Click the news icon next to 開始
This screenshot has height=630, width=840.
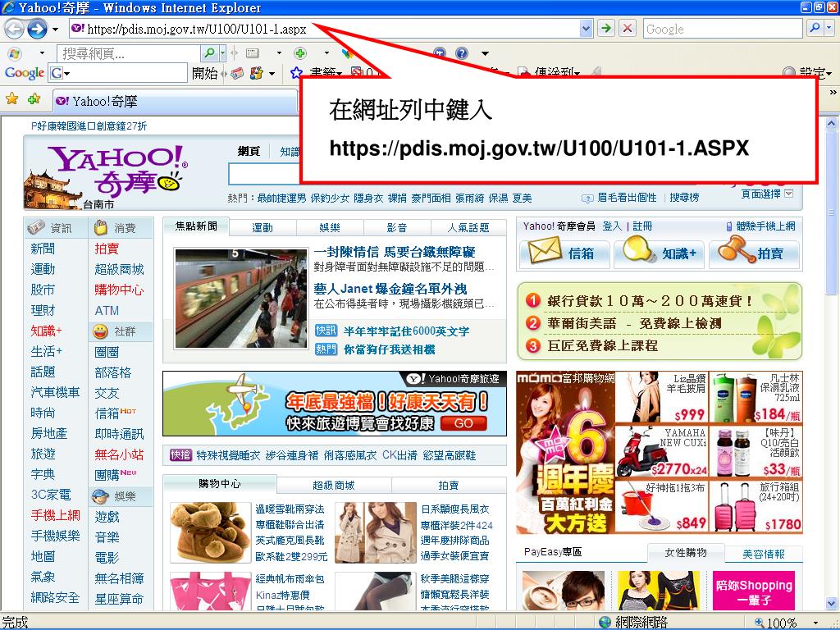point(237,73)
